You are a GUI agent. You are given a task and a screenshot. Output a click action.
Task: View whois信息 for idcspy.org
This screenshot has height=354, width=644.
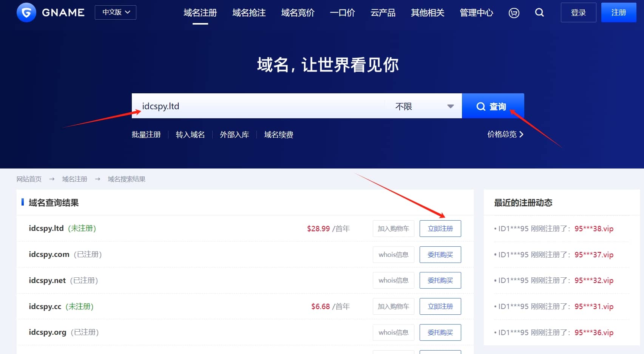click(x=394, y=332)
